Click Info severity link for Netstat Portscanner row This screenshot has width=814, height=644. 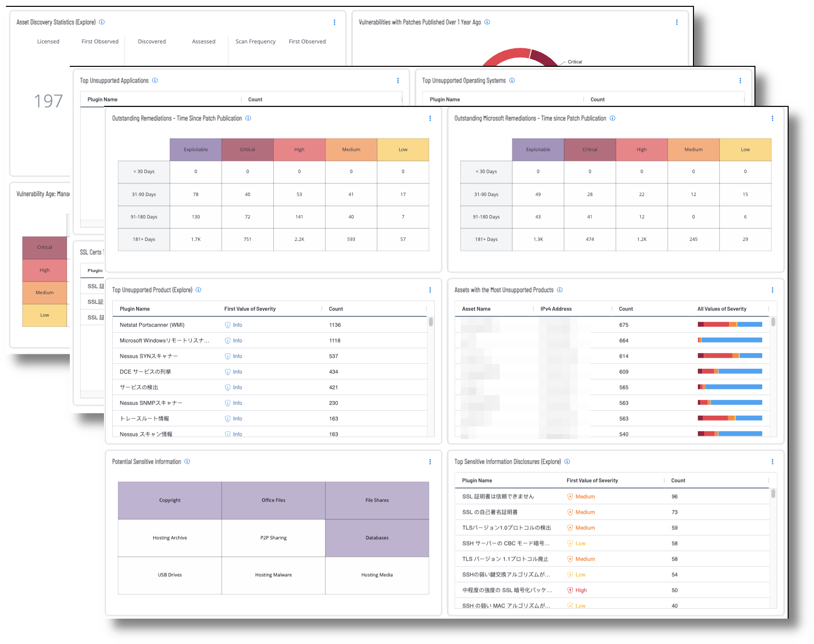click(237, 325)
